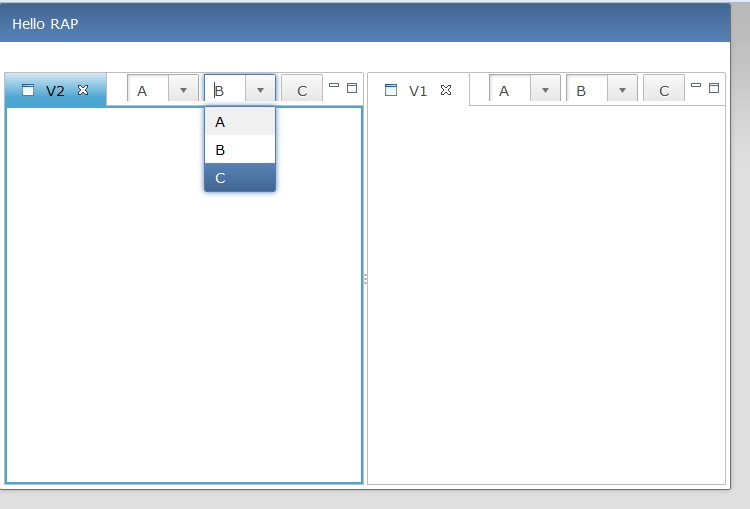Minimize the V2 view panel
This screenshot has height=509, width=750.
tap(334, 86)
